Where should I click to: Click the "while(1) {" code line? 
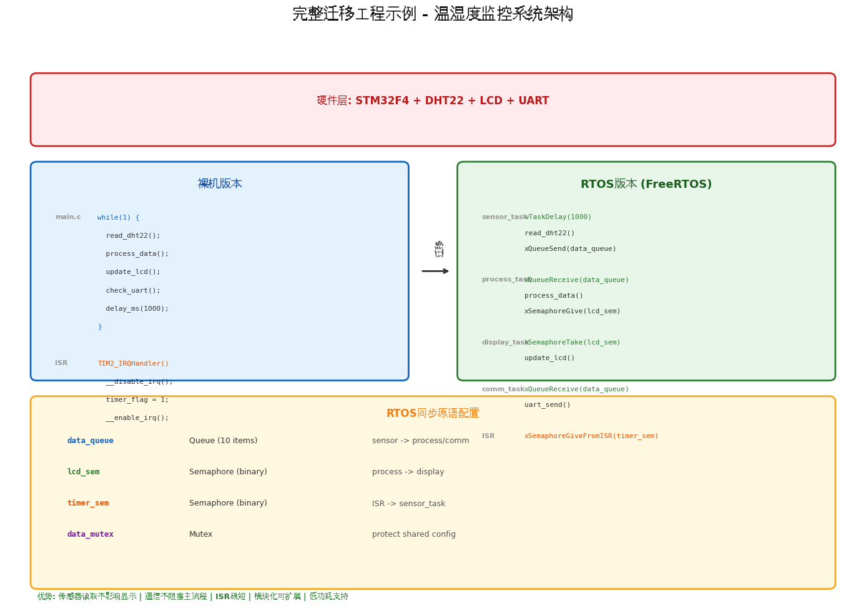coord(119,217)
